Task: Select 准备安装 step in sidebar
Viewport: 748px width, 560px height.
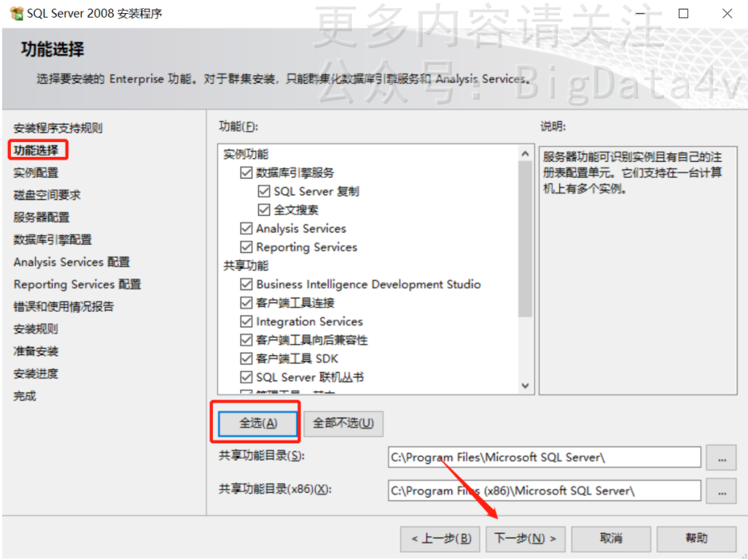Action: pyautogui.click(x=36, y=351)
